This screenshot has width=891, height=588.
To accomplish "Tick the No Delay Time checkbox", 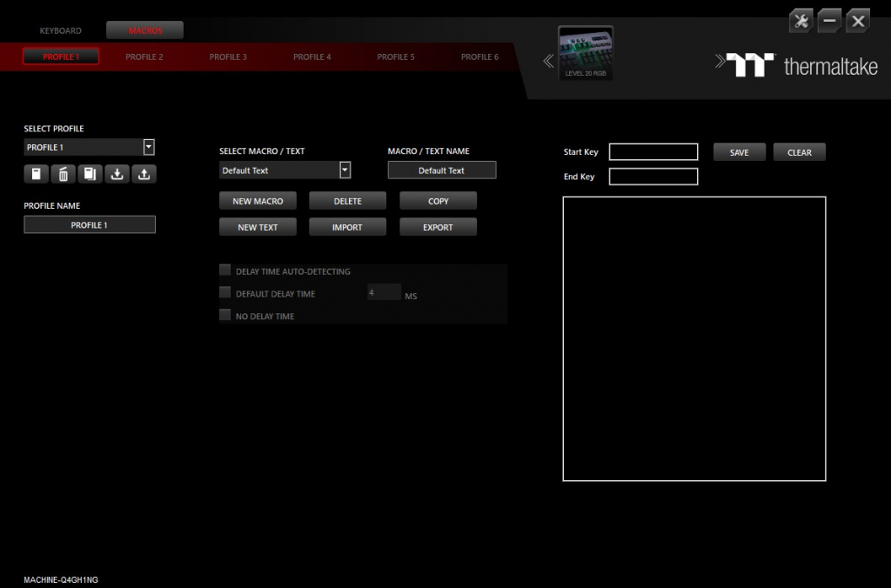I will (x=225, y=316).
